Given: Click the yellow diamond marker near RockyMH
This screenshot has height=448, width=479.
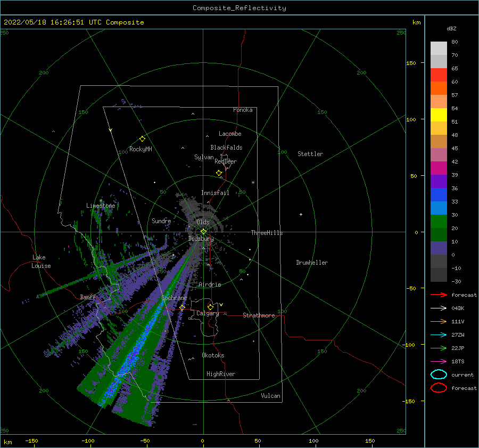Looking at the screenshot, I should coord(142,139).
